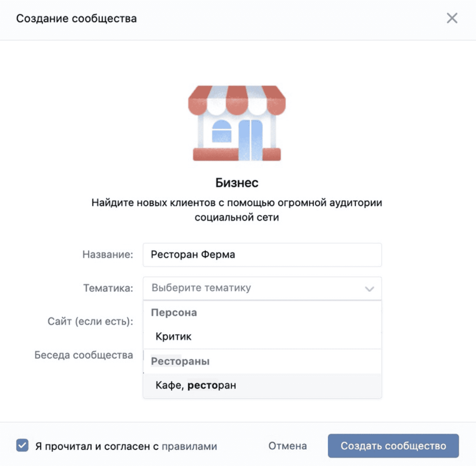Viewport: 476px width, 466px height.
Task: Click the "Персона" group header
Action: 174,312
